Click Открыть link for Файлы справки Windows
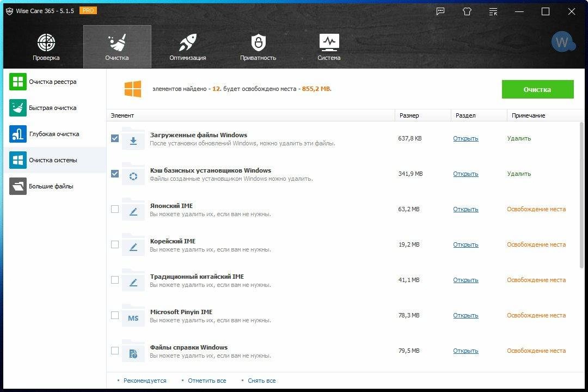Viewport: 588px width, 392px height. 465,351
